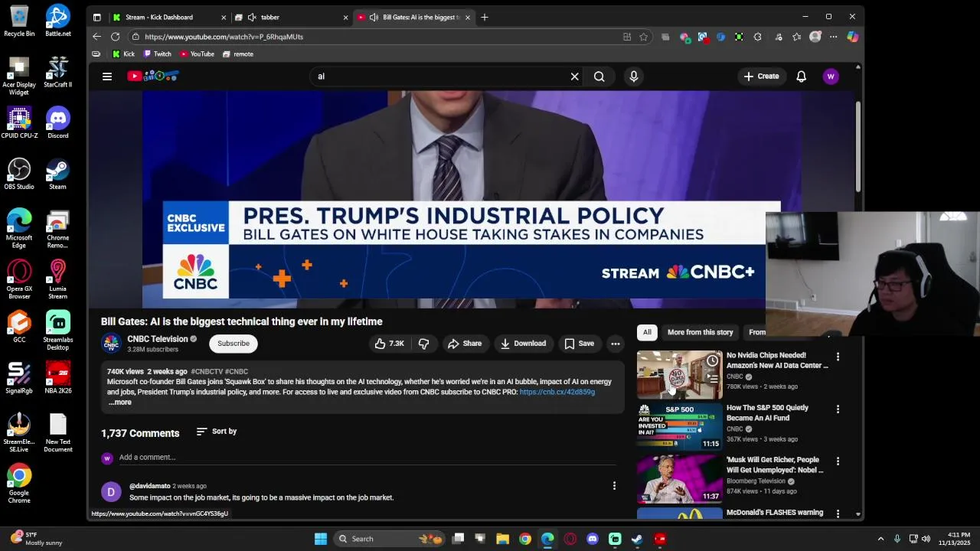Like the video with the thumbs up

tap(389, 344)
